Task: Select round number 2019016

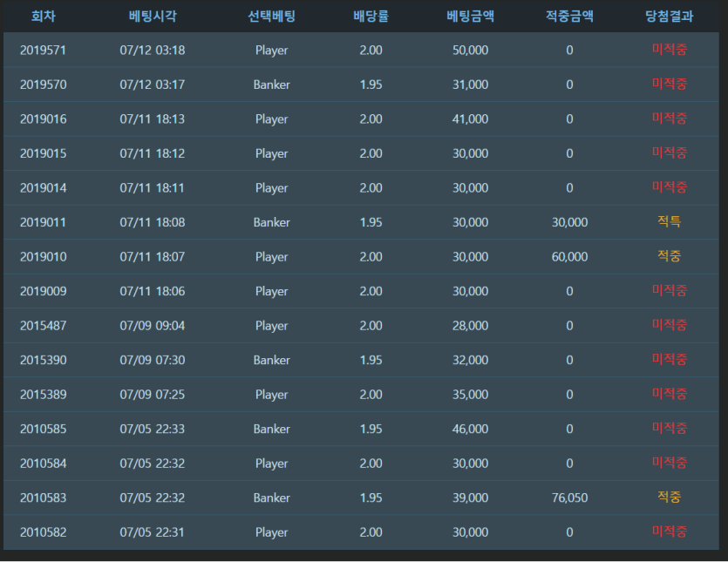Action: coord(44,118)
